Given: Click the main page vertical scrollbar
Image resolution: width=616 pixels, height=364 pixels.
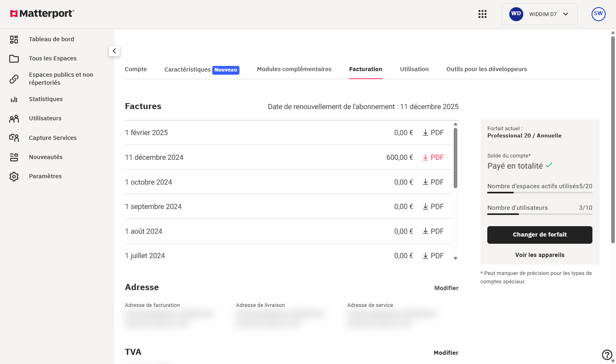Looking at the screenshot, I should pyautogui.click(x=613, y=140).
